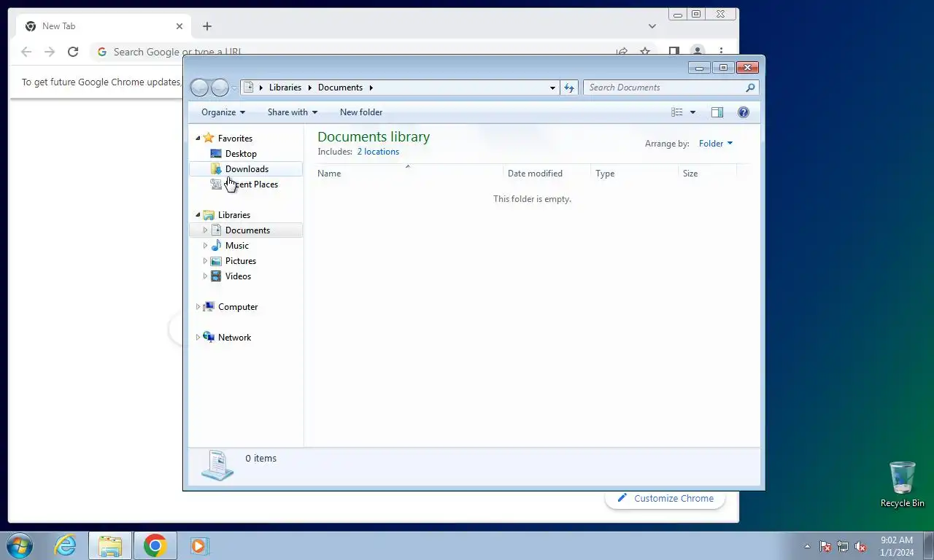
Task: Open the Share with dropdown menu
Action: click(293, 112)
